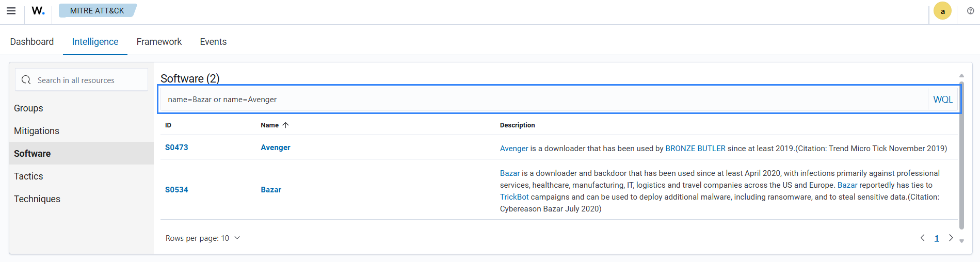This screenshot has width=980, height=262.
Task: Click the vertical scrollbar of the table
Action: [x=961, y=155]
